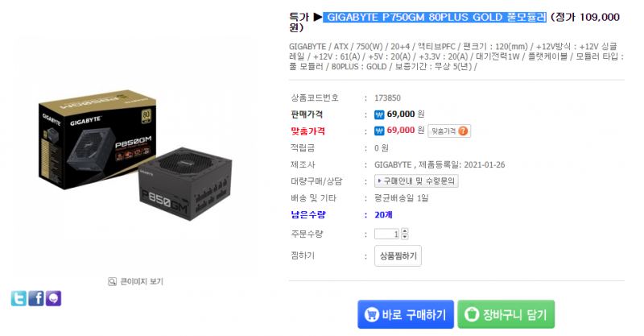Click the highlighted GIGABYTE P750GM product title
This screenshot has height=336, width=644.
pos(435,17)
